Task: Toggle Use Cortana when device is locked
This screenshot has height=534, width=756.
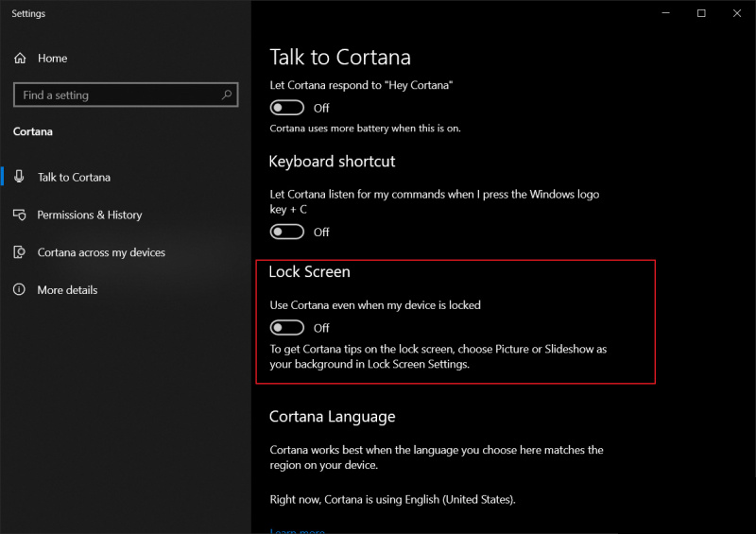Action: [x=287, y=328]
